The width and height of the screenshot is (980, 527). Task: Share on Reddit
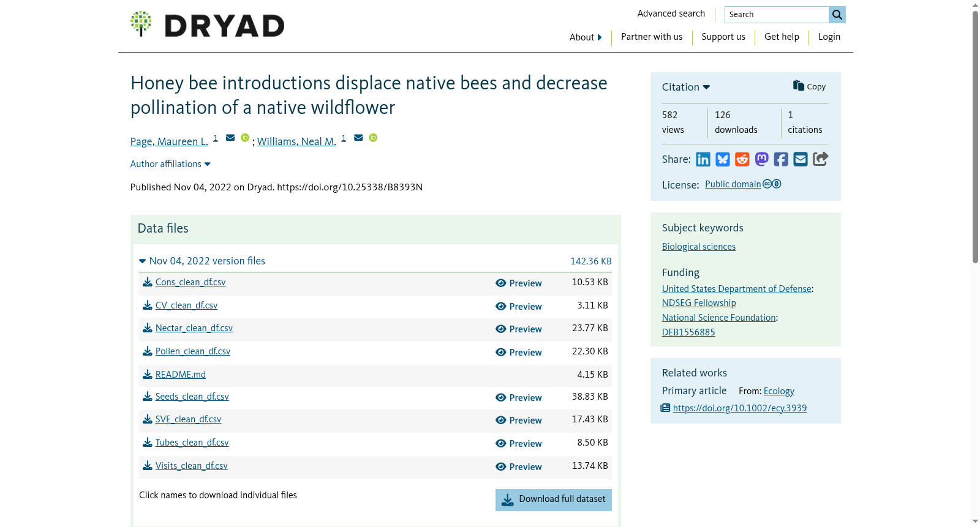click(742, 160)
